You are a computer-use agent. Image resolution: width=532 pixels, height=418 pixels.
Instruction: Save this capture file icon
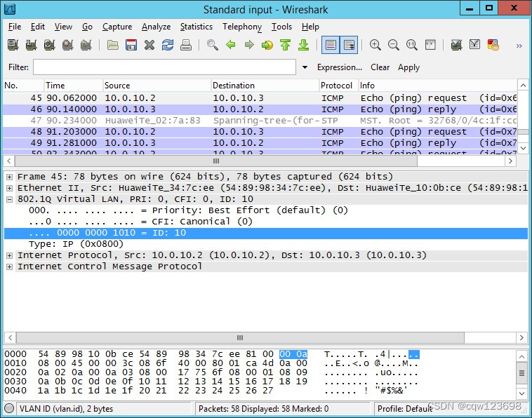pyautogui.click(x=131, y=45)
